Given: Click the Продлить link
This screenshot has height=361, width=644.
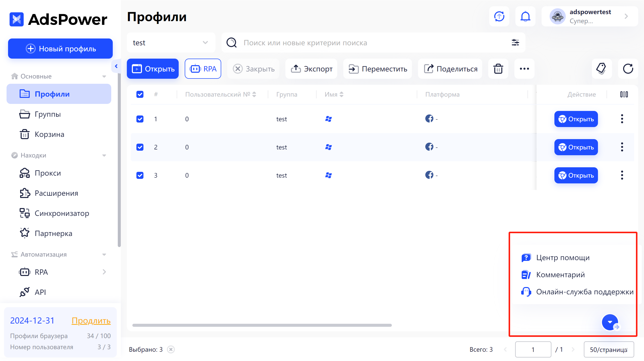Looking at the screenshot, I should pyautogui.click(x=91, y=320).
